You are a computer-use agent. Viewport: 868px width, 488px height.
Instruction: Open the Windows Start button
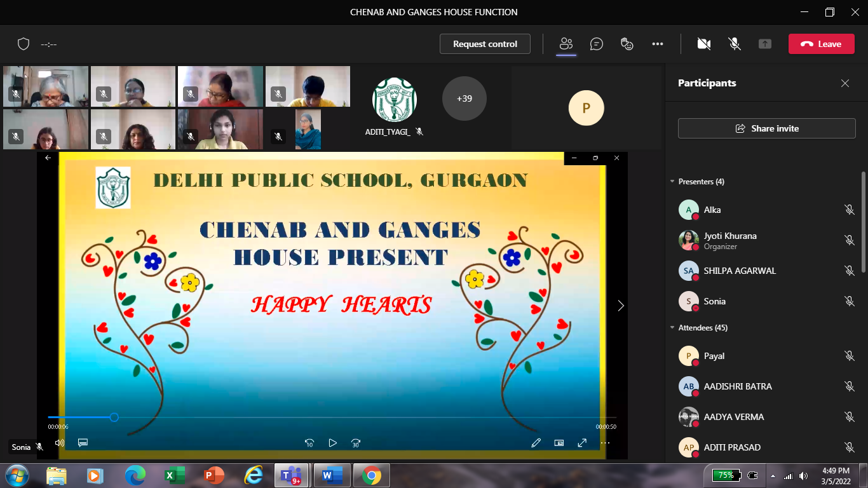tap(17, 475)
